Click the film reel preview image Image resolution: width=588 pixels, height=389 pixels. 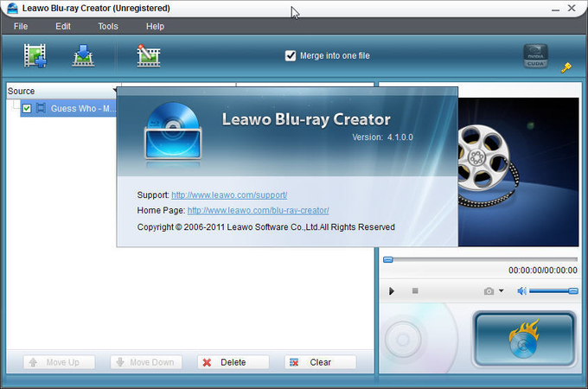518,172
